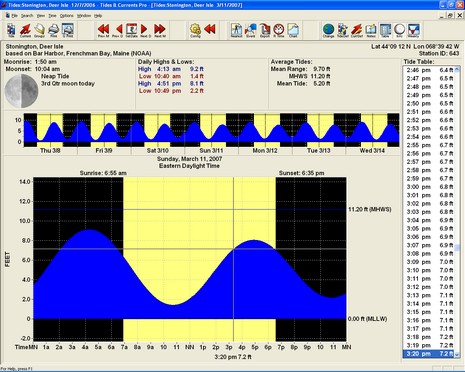465x372 pixels.
Task: Click the Export toolbar icon
Action: click(x=265, y=30)
